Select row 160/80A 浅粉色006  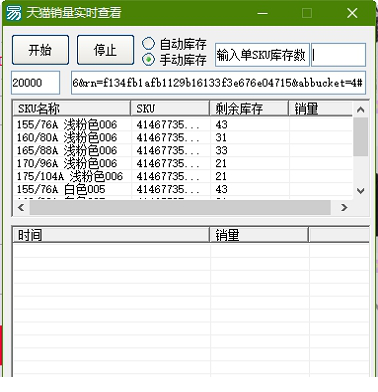[x=183, y=137]
